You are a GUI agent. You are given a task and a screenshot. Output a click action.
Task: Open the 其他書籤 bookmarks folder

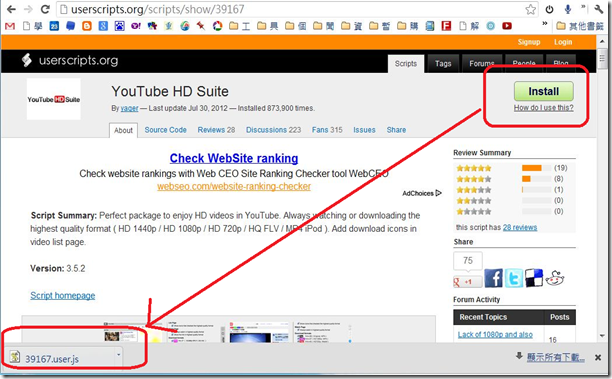pos(580,26)
